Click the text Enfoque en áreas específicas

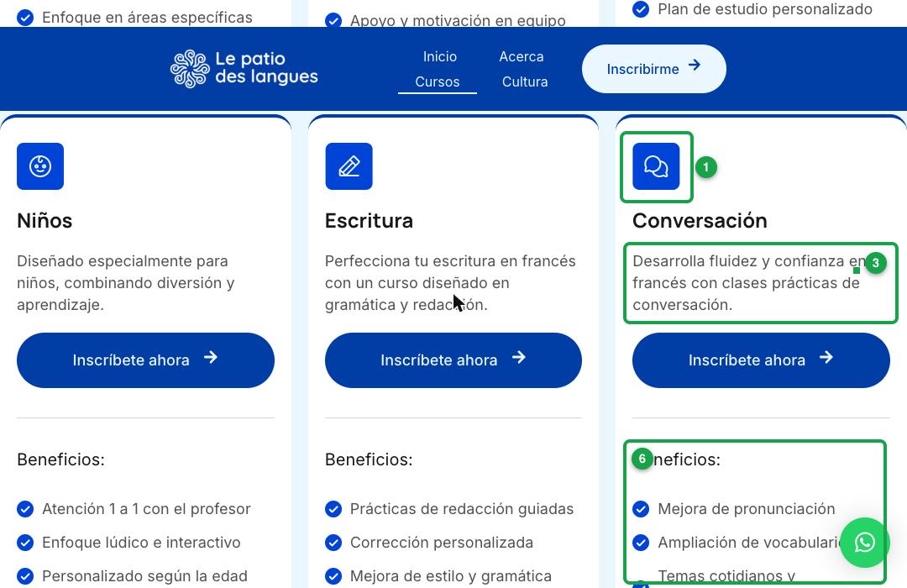click(147, 18)
